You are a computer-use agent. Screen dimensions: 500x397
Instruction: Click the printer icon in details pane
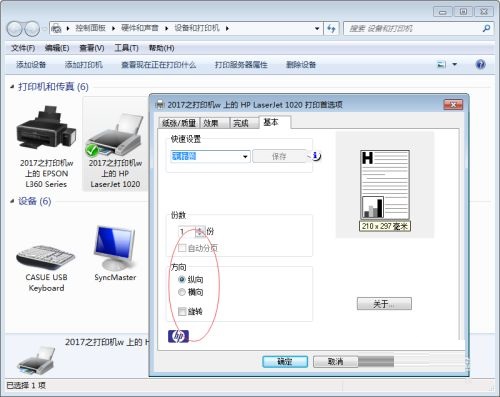[x=36, y=360]
